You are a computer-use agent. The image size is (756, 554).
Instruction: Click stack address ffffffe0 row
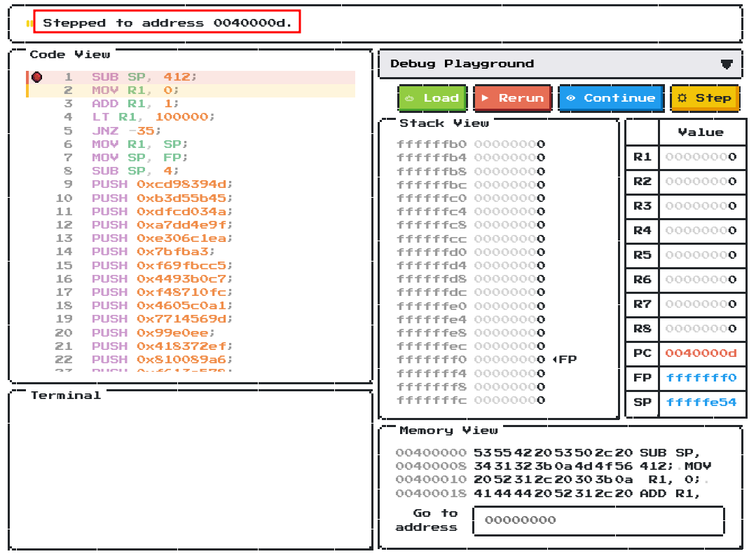point(471,306)
